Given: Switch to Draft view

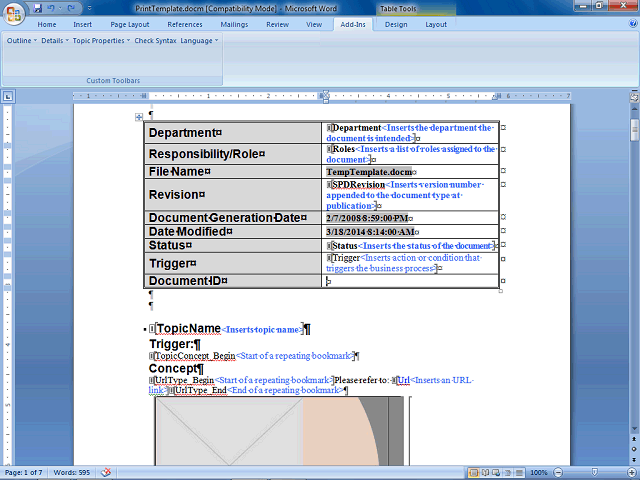Looking at the screenshot, I should click(519, 473).
